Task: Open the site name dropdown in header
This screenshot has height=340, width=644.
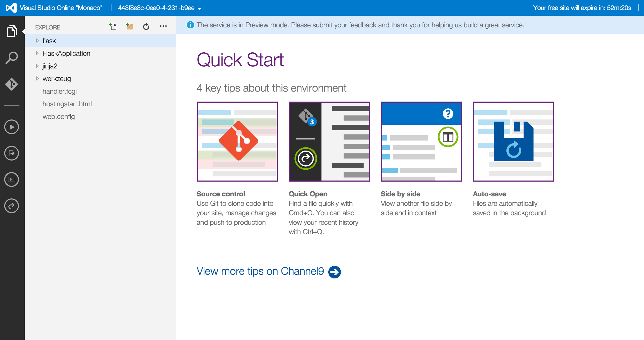Action: 199,9
